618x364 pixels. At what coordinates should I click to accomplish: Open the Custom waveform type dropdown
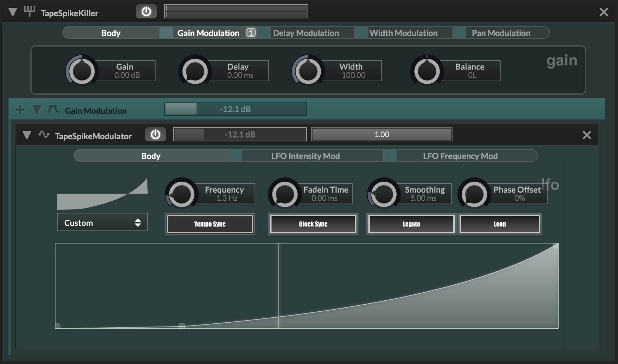tap(103, 222)
